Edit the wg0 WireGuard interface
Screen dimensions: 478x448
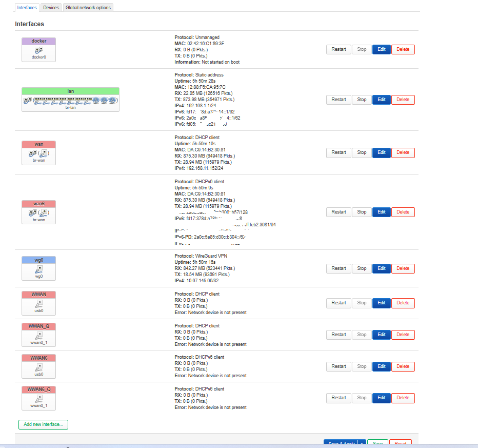[x=381, y=268]
